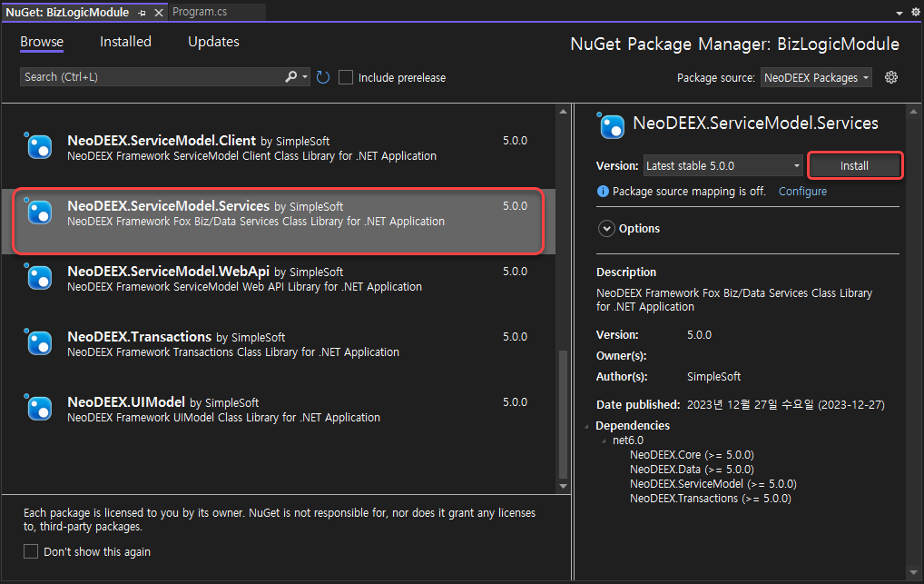The image size is (924, 584).
Task: Collapse the Dependencies tree
Action: (587, 426)
